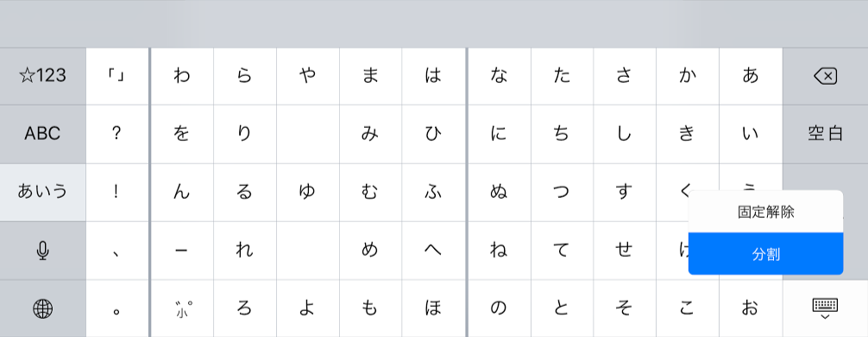Screen dimensions: 868x337
Task: Switch to ABC alphabet mode
Action: [x=42, y=134]
